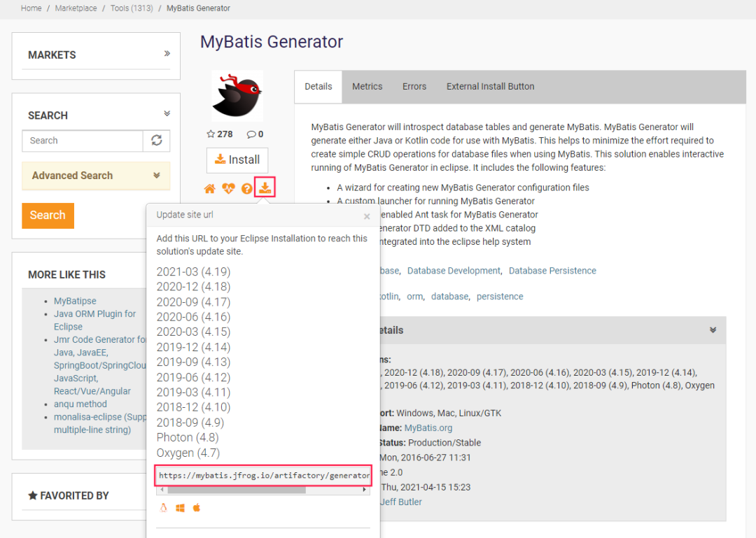This screenshot has width=756, height=538.
Task: Select 2019-09 (4.13) release entry
Action: [x=193, y=362]
